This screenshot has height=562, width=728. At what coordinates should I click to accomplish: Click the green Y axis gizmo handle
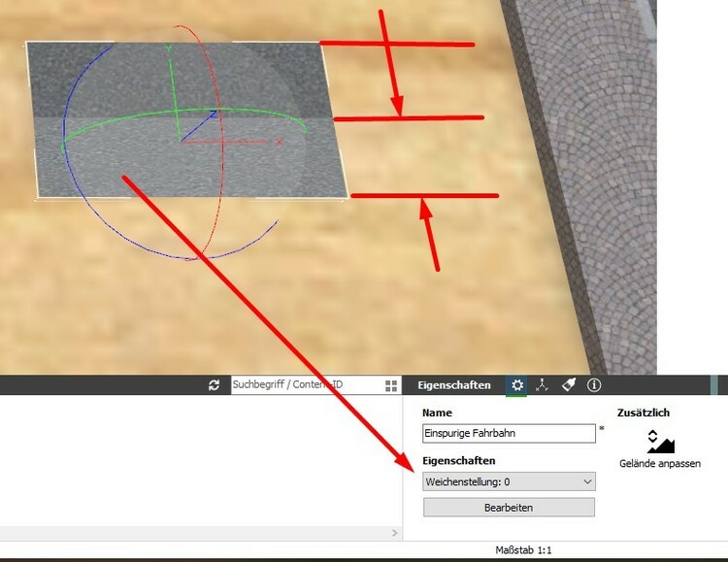(x=169, y=49)
